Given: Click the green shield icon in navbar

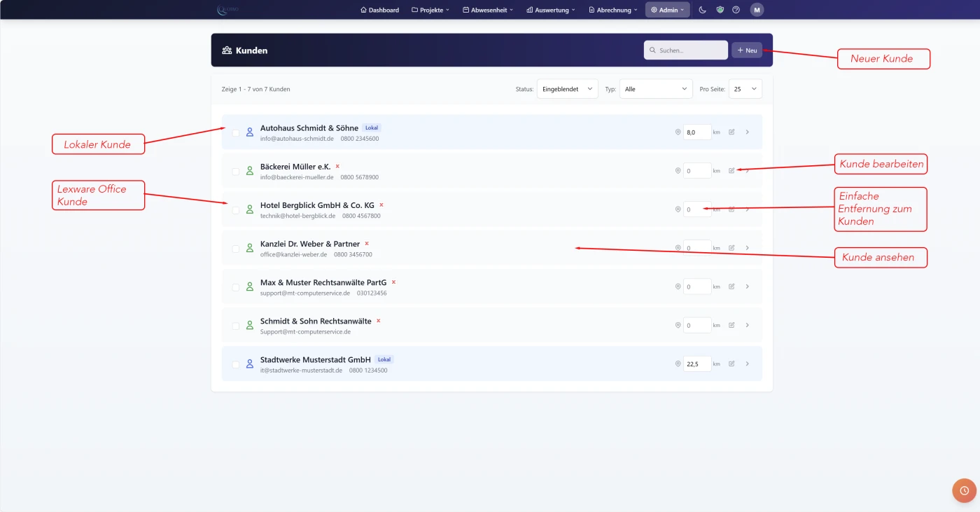Looking at the screenshot, I should [x=719, y=10].
